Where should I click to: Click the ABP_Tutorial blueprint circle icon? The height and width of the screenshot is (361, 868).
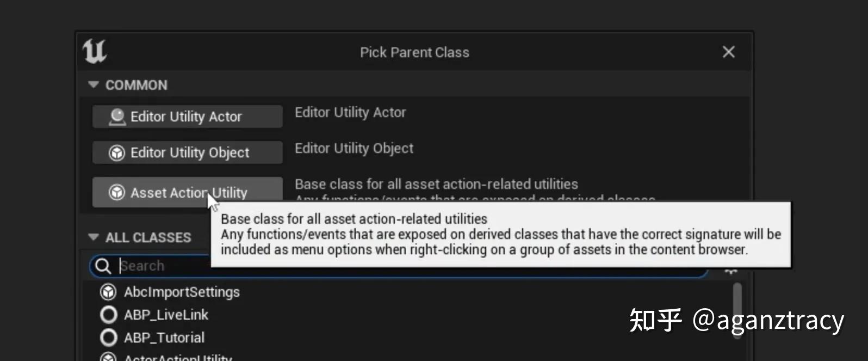click(x=108, y=338)
